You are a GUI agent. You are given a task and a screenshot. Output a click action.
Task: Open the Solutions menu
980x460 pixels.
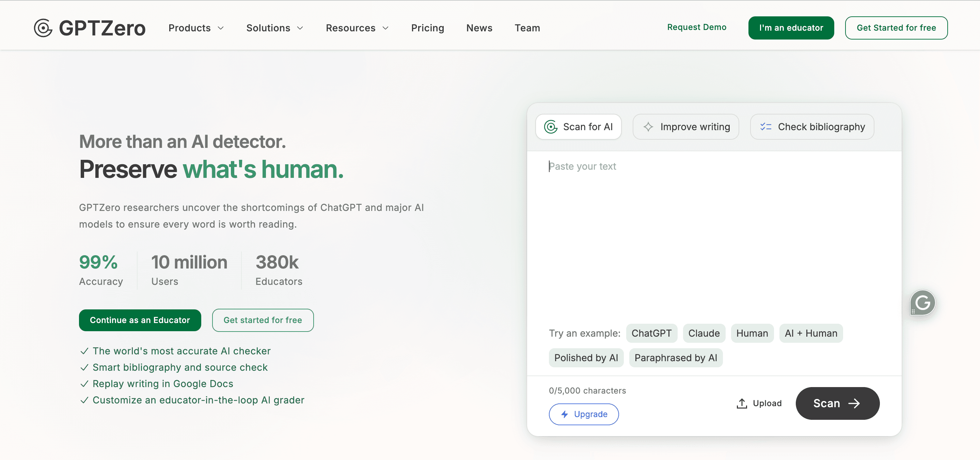coord(275,28)
